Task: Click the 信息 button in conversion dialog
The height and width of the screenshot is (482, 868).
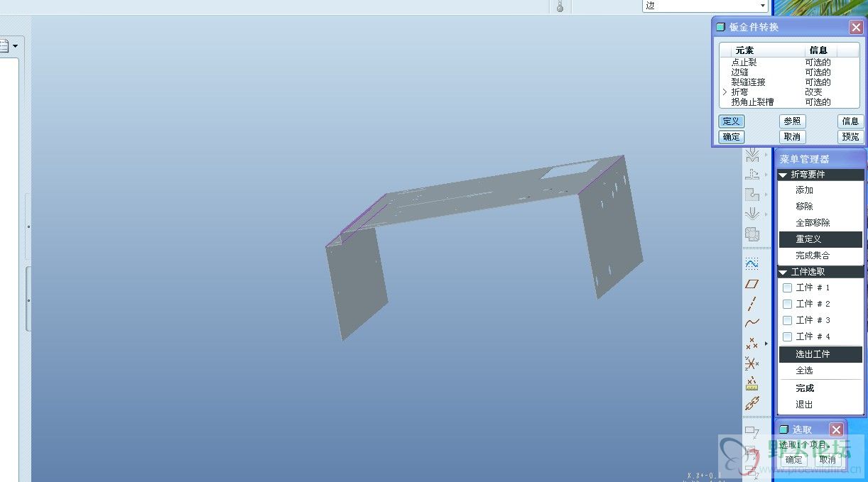Action: point(850,121)
